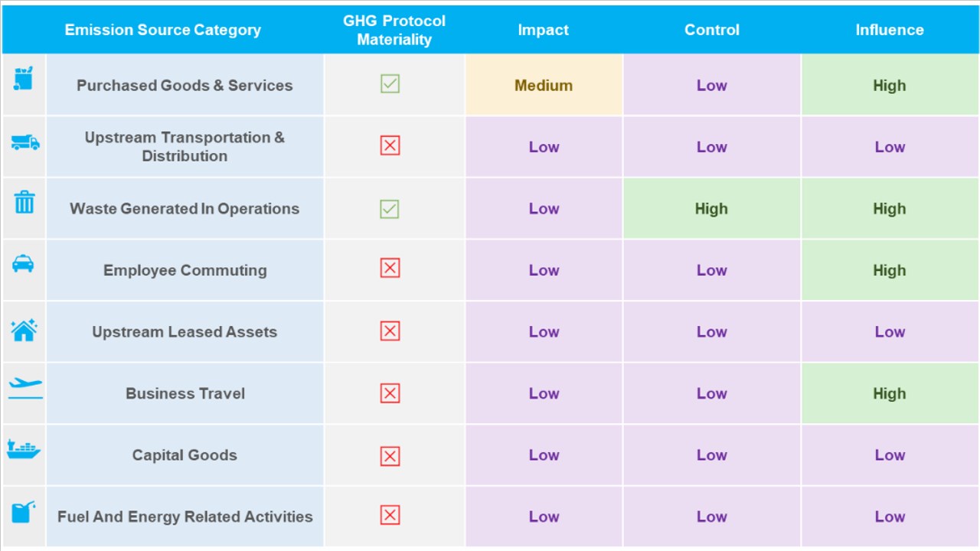Image resolution: width=980 pixels, height=551 pixels.
Task: Click the shopping bag icon for Purchased Goods
Action: [x=24, y=79]
